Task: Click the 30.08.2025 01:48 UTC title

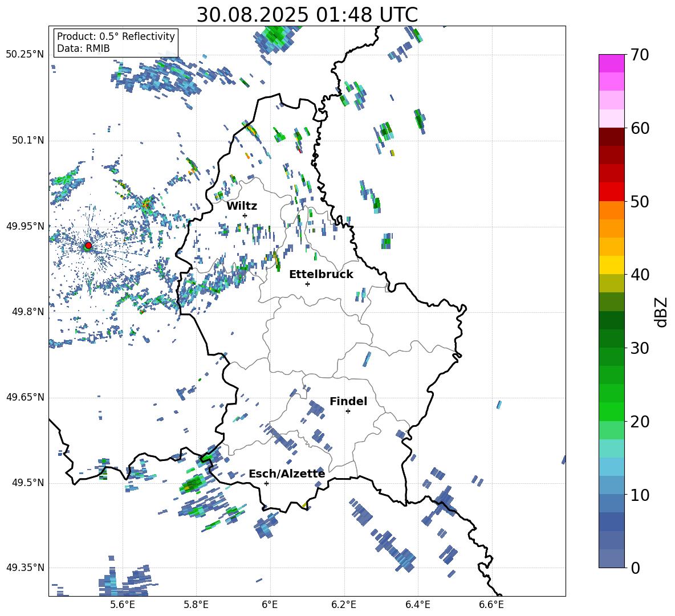Action: point(307,15)
